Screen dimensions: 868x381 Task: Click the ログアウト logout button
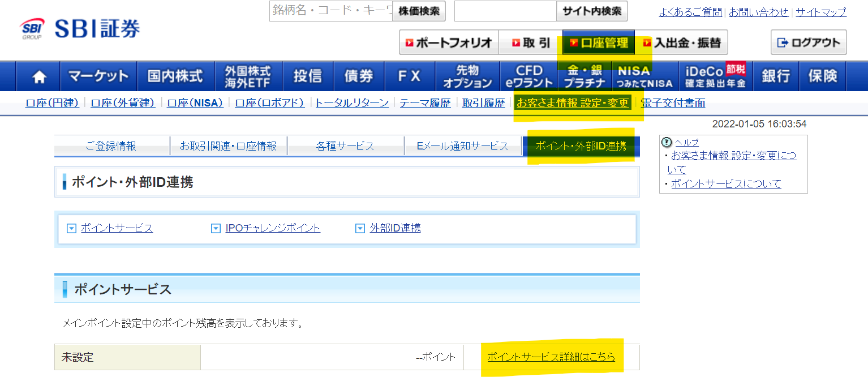(808, 42)
